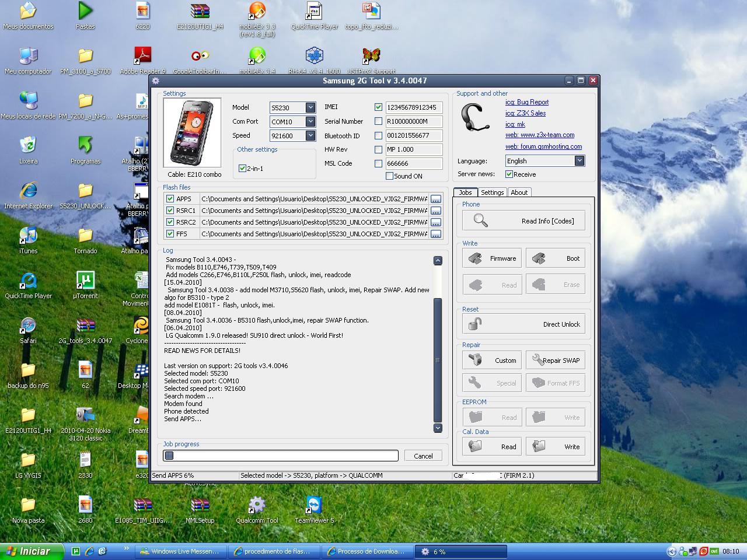Screen dimensions: 747x560
Task: Browse for the FFS flash file
Action: click(436, 234)
